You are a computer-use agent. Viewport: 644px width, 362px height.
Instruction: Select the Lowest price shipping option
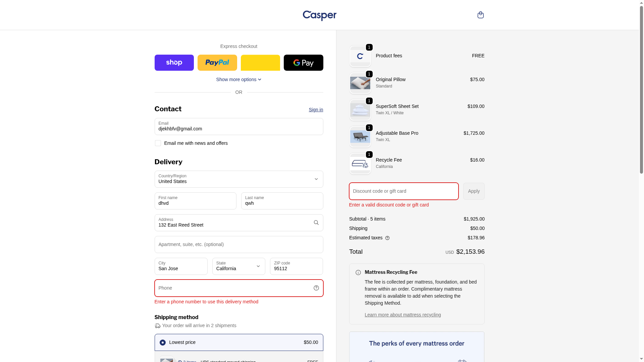163,342
